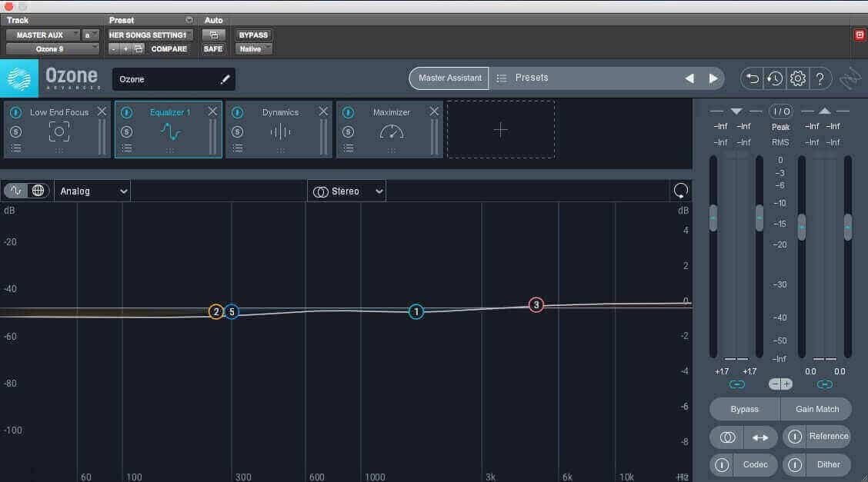This screenshot has height=482, width=868.
Task: Open Ozone help question mark
Action: [820, 78]
